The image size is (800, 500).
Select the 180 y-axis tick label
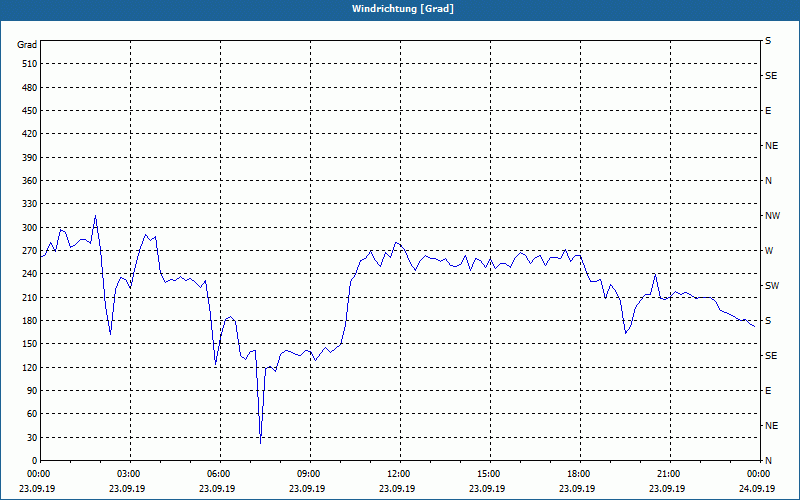point(29,321)
